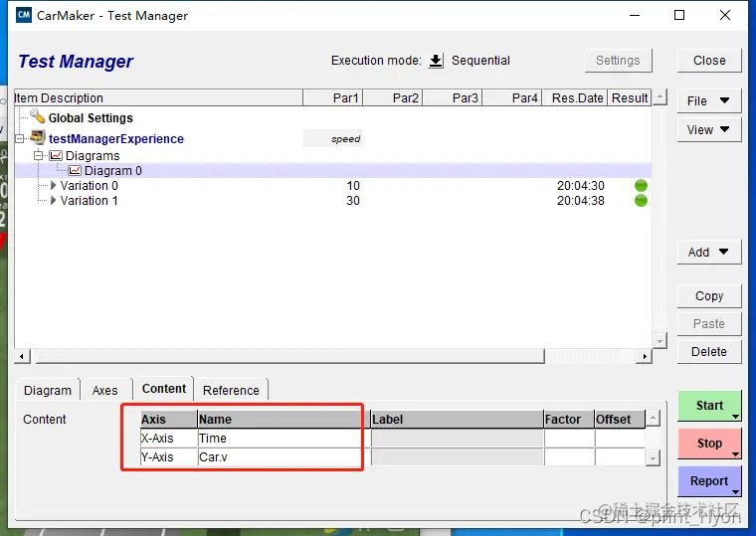Switch to the Reference tab
This screenshot has width=756, height=536.
click(x=231, y=390)
